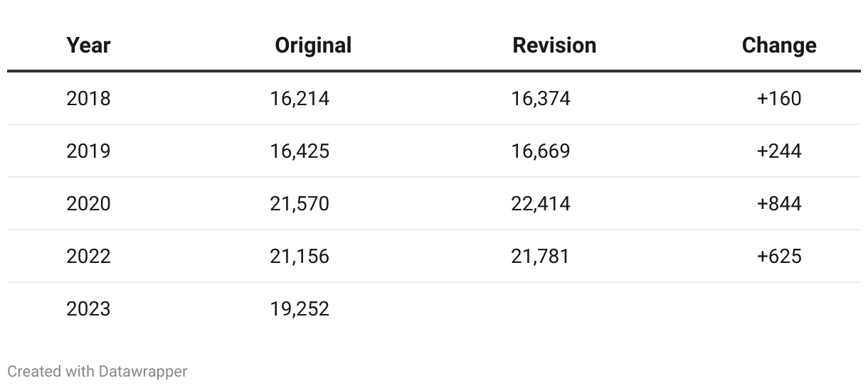868x388 pixels.
Task: Click the Revision column header
Action: coord(554,45)
